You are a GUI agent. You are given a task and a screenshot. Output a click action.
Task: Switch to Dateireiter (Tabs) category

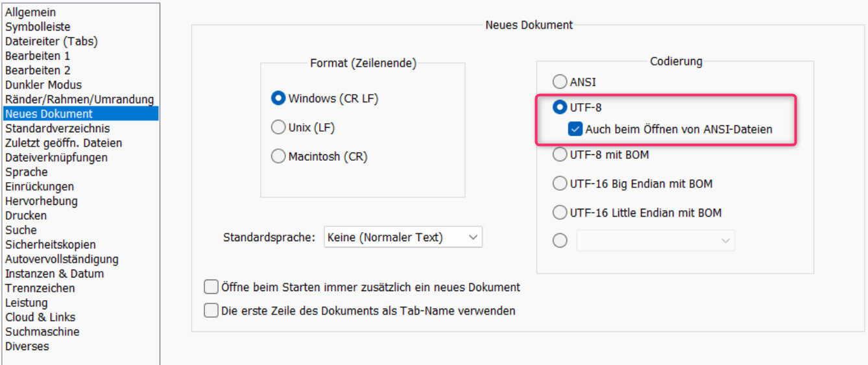(x=51, y=41)
